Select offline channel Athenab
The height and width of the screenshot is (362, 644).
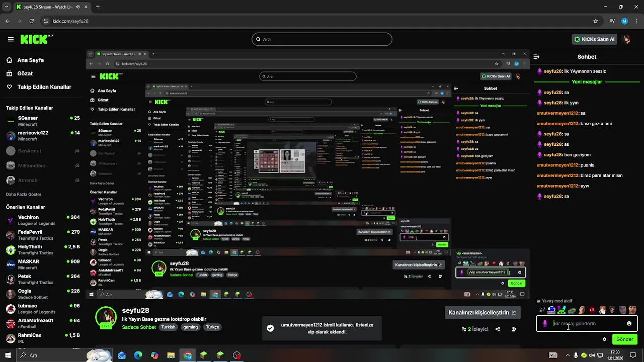43,180
